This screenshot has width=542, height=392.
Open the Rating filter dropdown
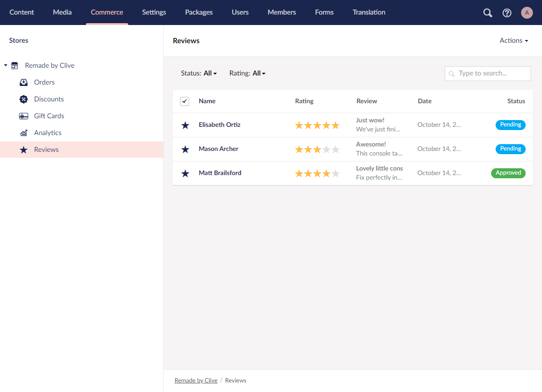point(259,73)
